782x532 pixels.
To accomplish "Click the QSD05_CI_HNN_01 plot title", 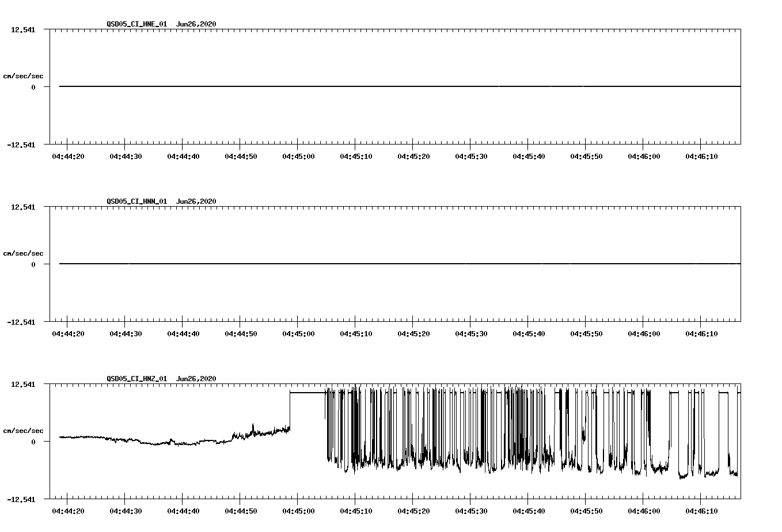I will 161,202.
